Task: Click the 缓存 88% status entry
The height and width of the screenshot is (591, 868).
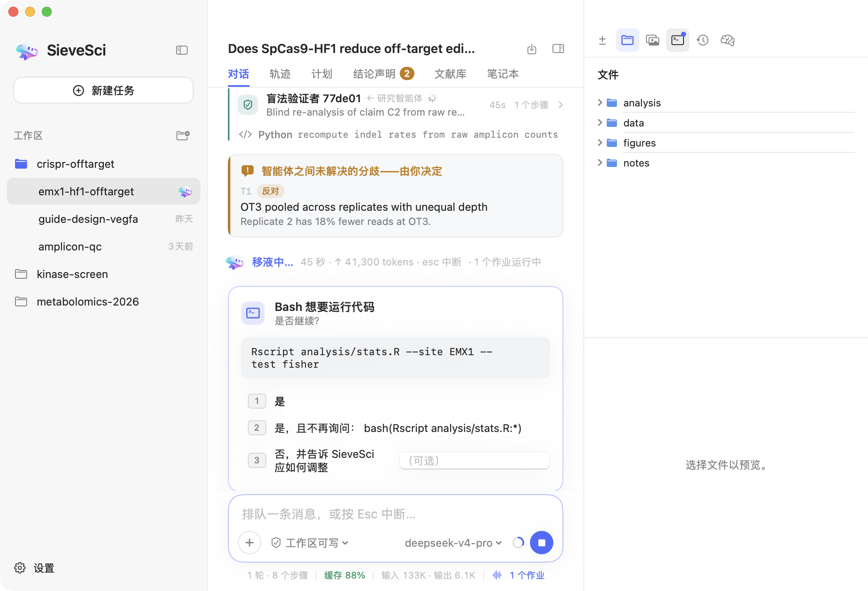Action: [345, 575]
